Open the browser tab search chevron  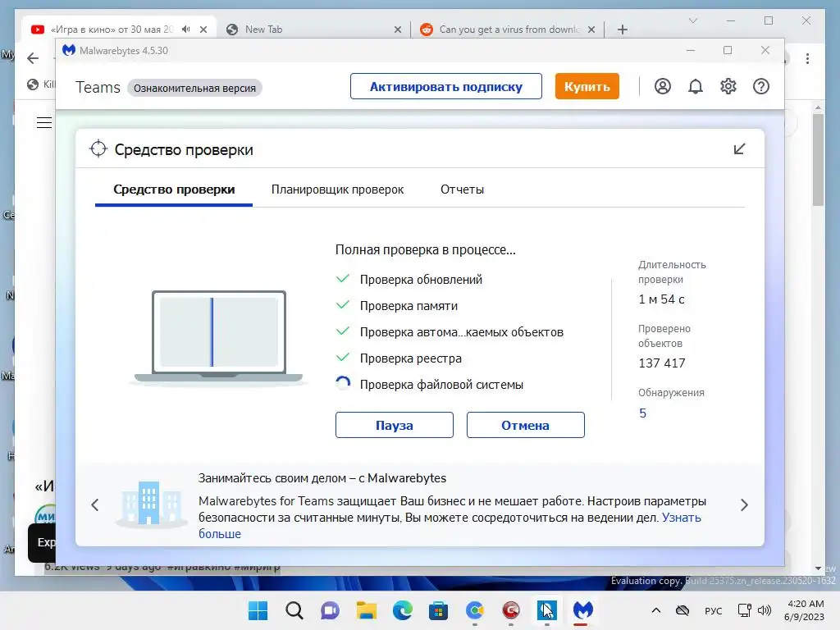pos(692,21)
